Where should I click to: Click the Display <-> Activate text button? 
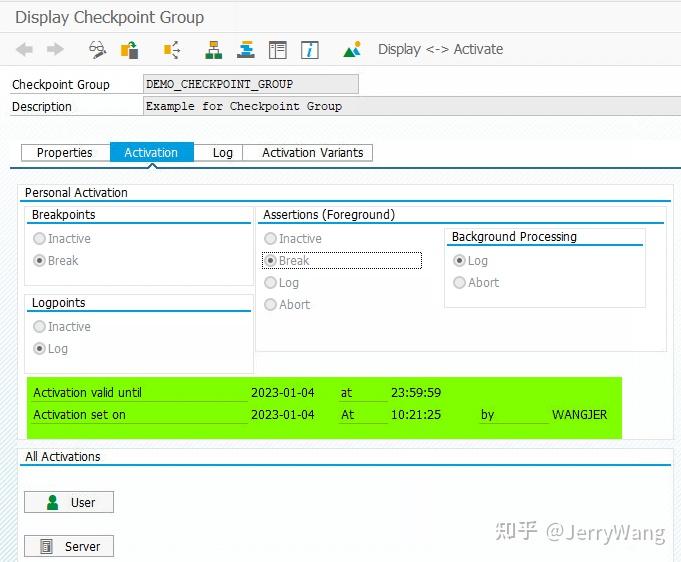click(440, 49)
